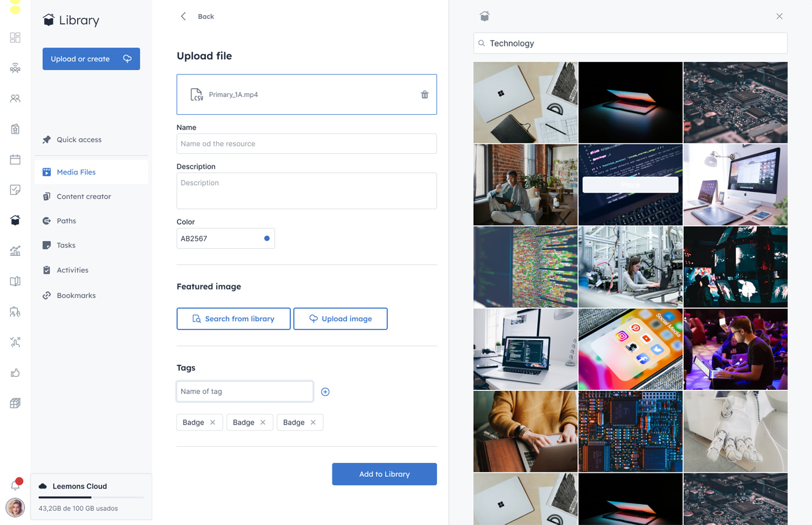Image resolution: width=812 pixels, height=525 pixels.
Task: Open the user avatar profile picture
Action: 15,508
